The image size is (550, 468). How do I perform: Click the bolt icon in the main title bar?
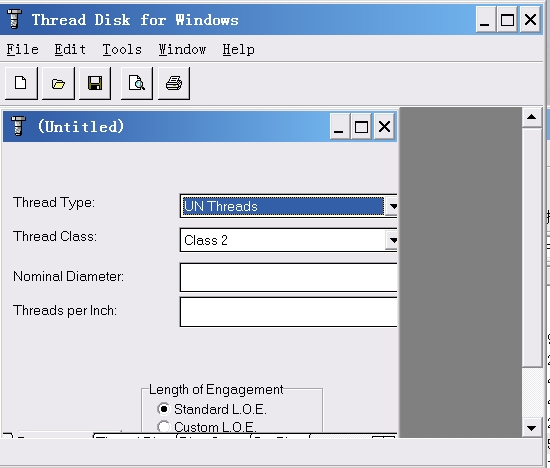pyautogui.click(x=14, y=19)
